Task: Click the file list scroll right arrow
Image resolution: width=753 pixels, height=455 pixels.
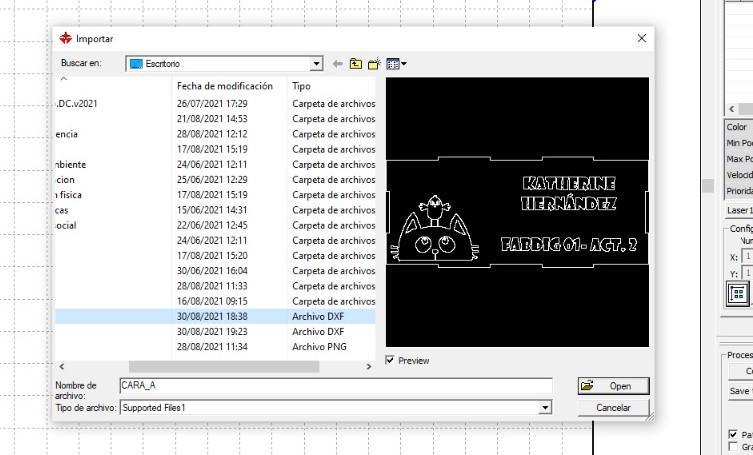Action: point(369,367)
